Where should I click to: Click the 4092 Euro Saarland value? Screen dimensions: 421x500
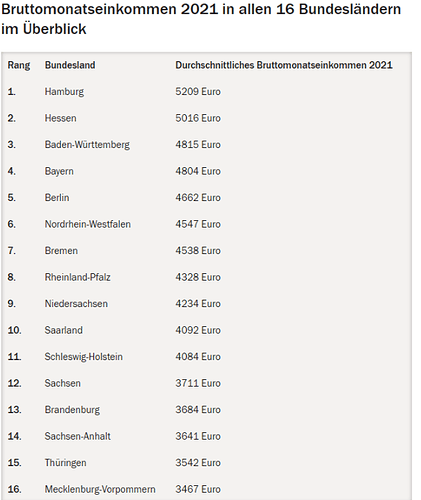198,330
